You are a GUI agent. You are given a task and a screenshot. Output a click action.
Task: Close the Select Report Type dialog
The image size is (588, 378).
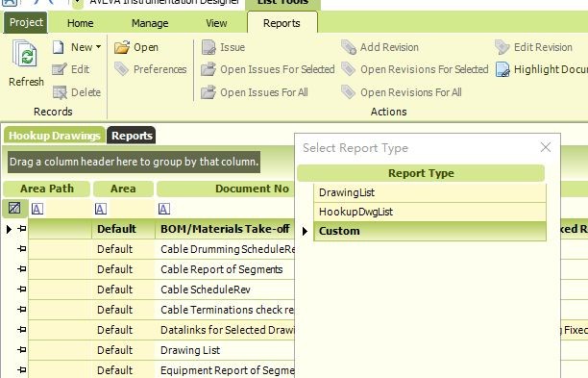click(546, 147)
